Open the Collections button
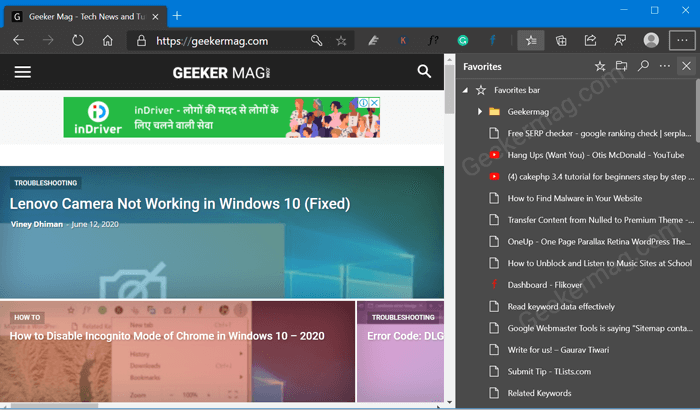The width and height of the screenshot is (700, 410). click(x=561, y=41)
